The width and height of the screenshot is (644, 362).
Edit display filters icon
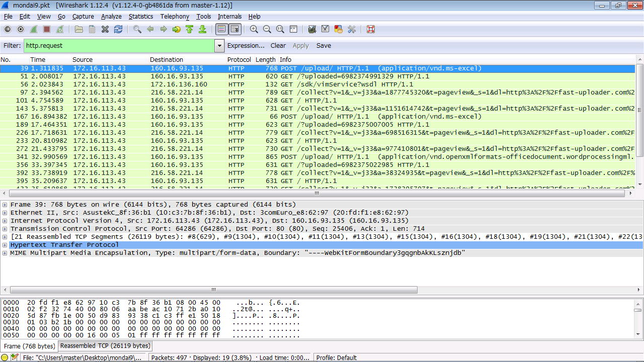[326, 29]
